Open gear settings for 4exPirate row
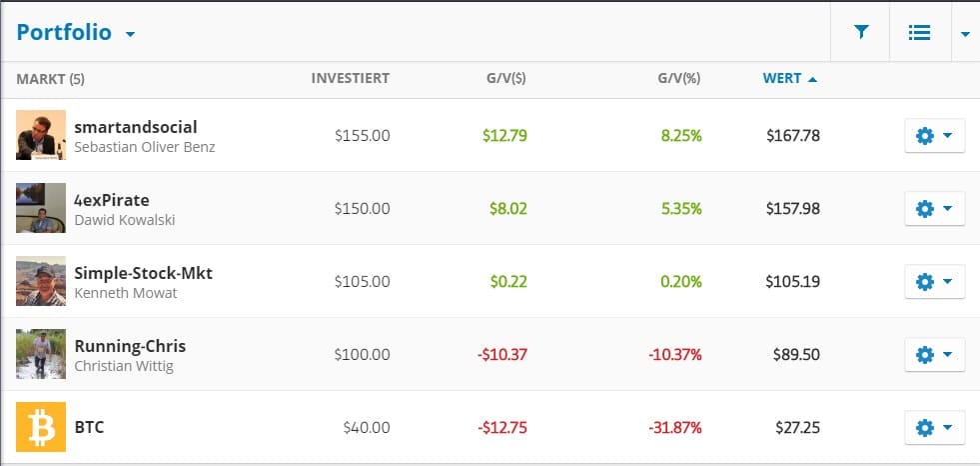Image resolution: width=980 pixels, height=466 pixels. click(934, 208)
